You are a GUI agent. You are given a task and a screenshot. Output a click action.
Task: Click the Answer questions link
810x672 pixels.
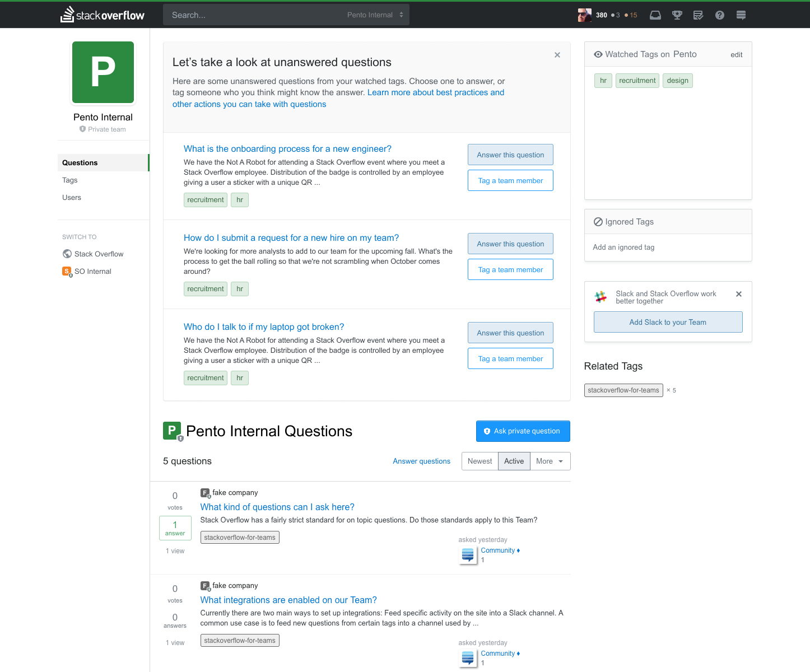421,461
